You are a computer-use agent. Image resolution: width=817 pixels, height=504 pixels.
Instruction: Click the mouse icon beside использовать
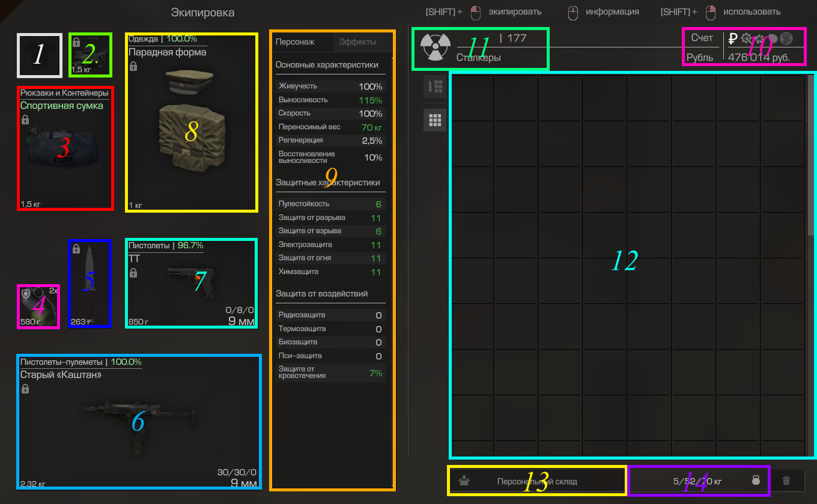(x=711, y=11)
